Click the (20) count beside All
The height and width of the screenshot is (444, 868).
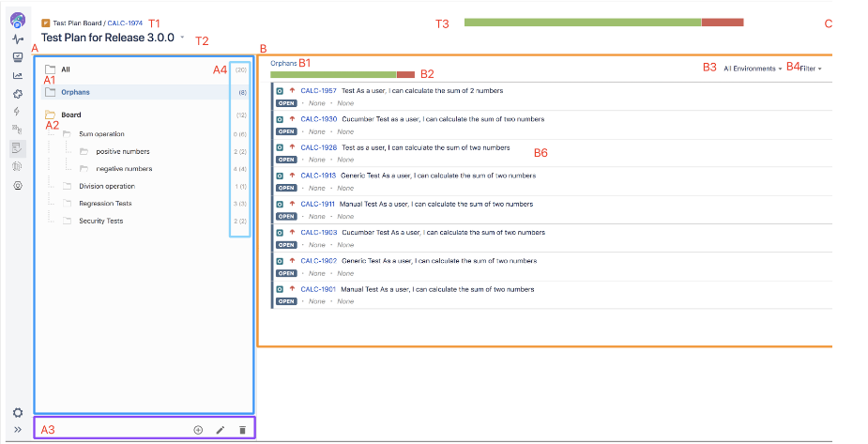[x=241, y=69]
